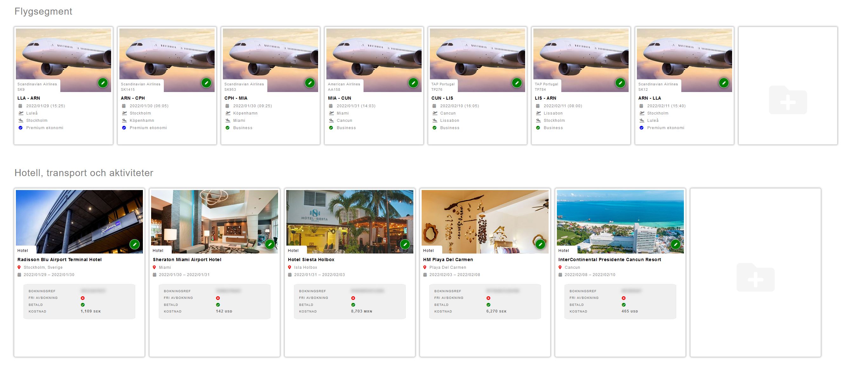Edit the HM Playa Del Carmen booking
This screenshot has width=868, height=369.
tap(540, 244)
